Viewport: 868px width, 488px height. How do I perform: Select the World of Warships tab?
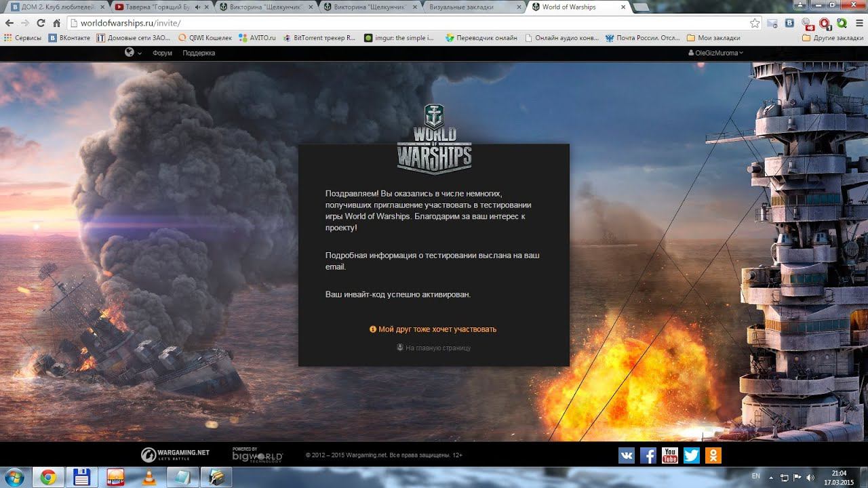(576, 7)
